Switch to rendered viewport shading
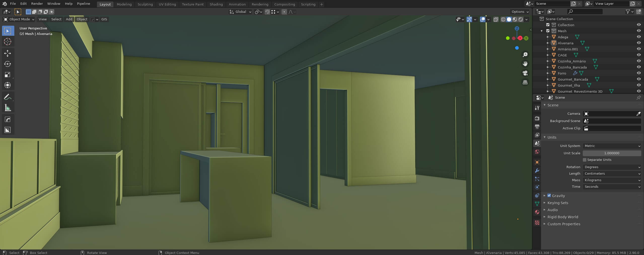The width and height of the screenshot is (644, 255). 521,19
